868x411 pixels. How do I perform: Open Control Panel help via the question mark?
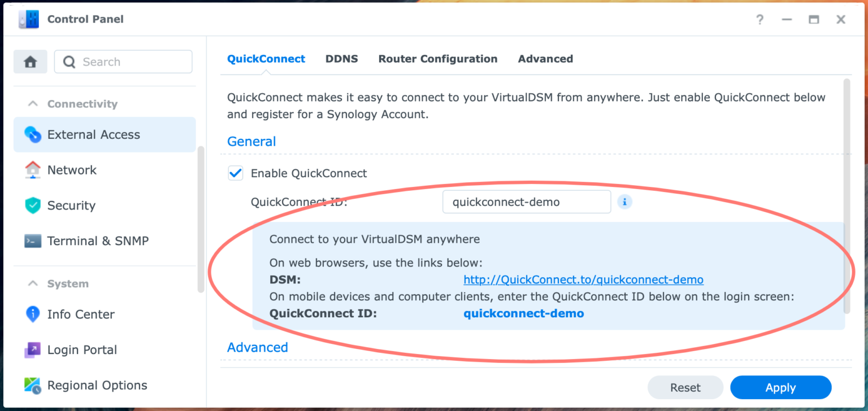[x=759, y=19]
